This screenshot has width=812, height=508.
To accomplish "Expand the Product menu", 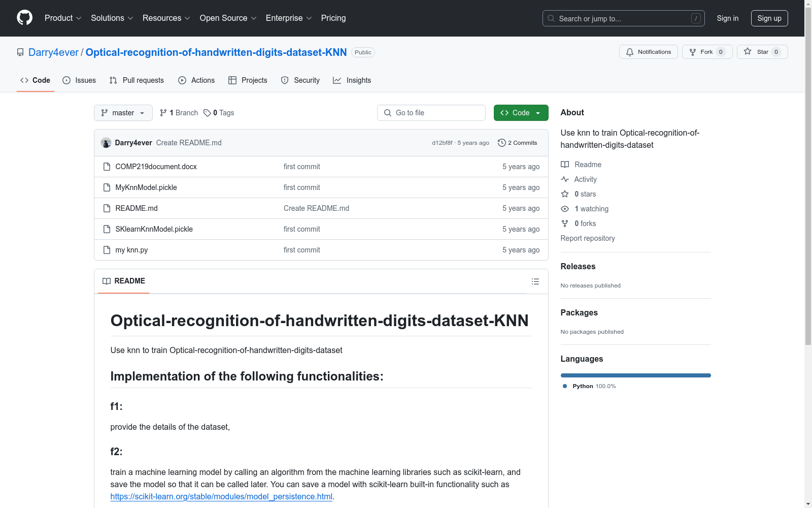I will [63, 18].
